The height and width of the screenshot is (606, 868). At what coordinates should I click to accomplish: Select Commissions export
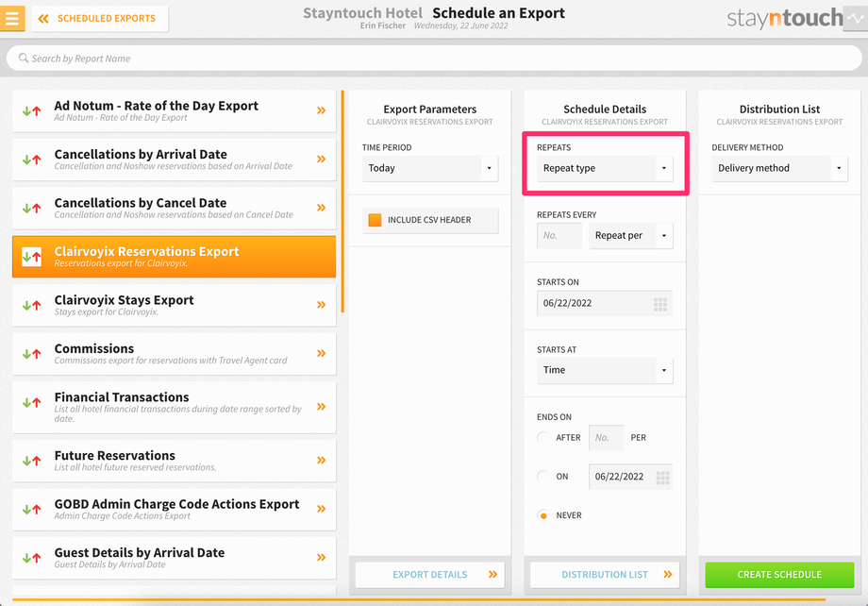click(x=174, y=354)
